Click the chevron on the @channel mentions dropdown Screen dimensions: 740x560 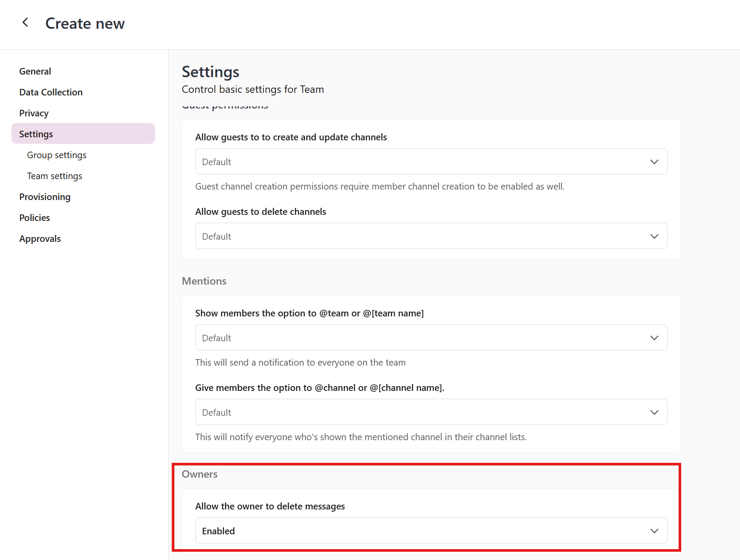point(654,412)
